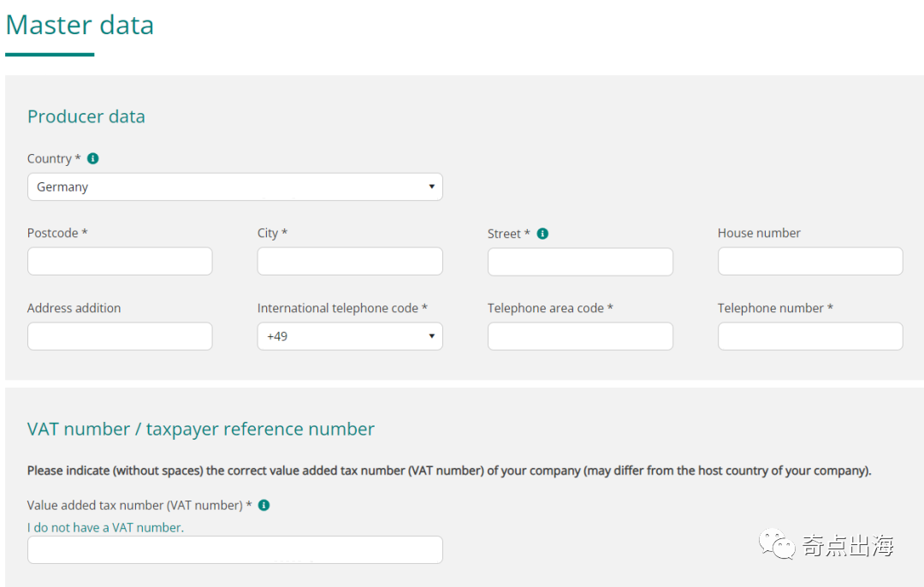The width and height of the screenshot is (924, 587).
Task: Select the Telephone number input box
Action: pos(809,336)
